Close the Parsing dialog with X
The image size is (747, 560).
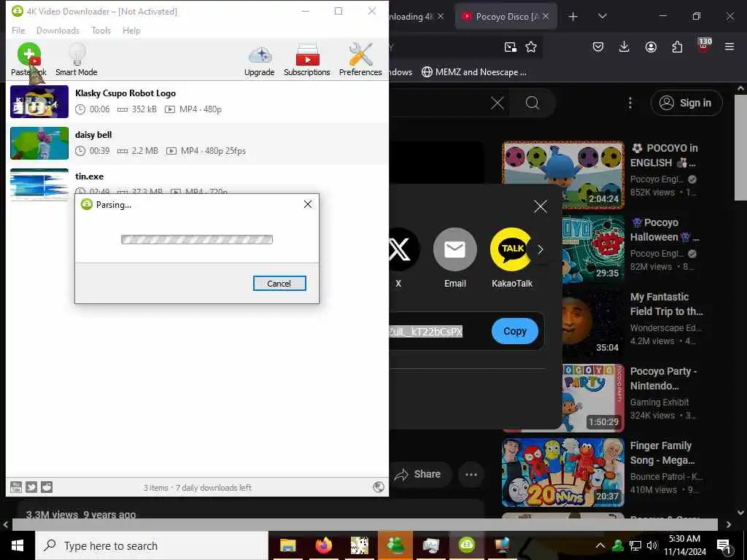308,204
